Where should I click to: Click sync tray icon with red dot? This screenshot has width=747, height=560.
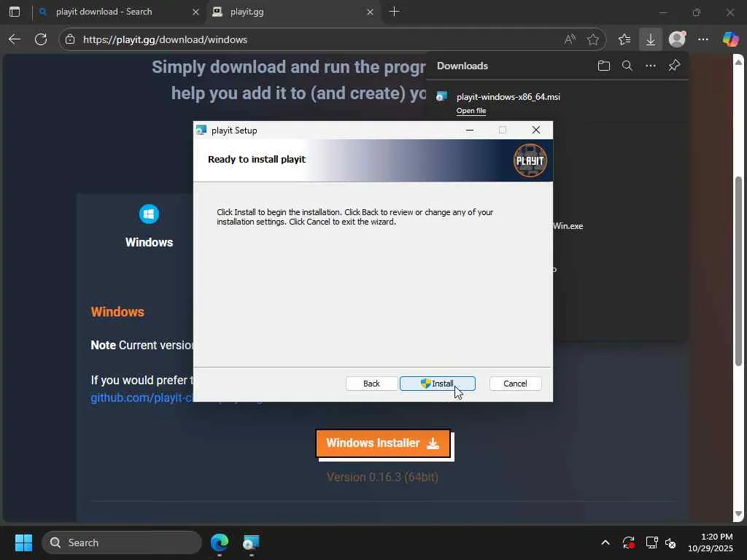tap(628, 542)
